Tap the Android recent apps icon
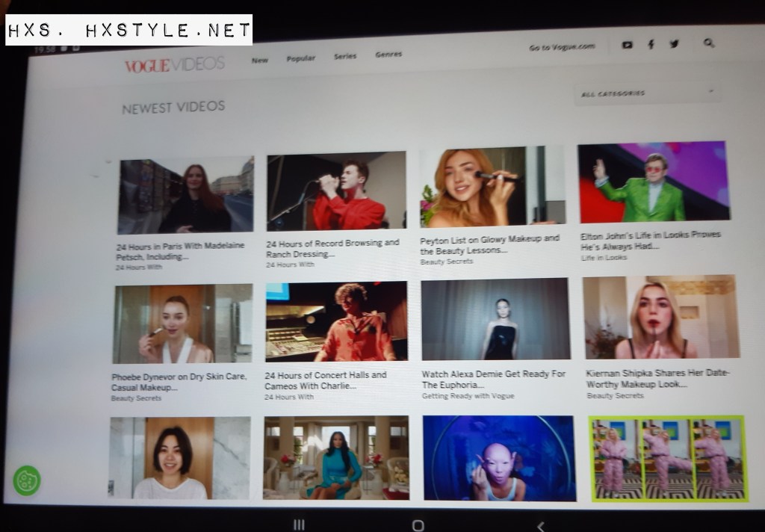This screenshot has height=532, width=765. [298, 525]
